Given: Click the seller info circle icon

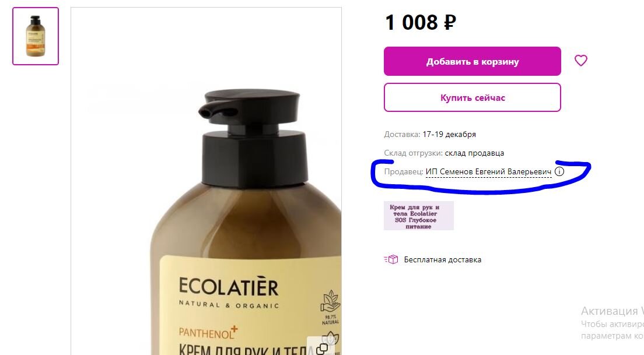Looking at the screenshot, I should click(x=559, y=171).
